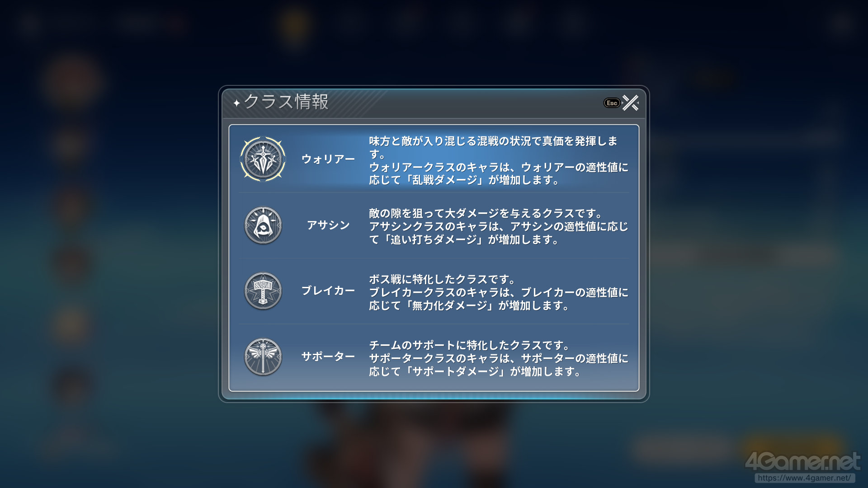Click the Esc key indicator badge
This screenshot has height=488, width=868.
click(x=612, y=103)
